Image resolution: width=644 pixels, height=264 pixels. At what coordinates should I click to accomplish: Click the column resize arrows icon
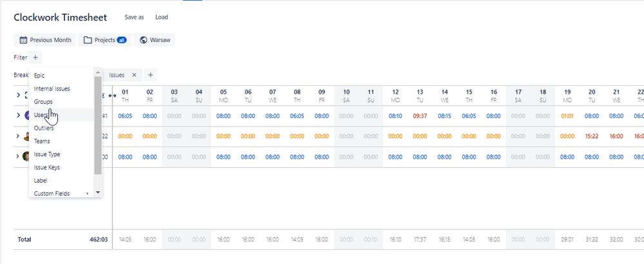click(113, 96)
